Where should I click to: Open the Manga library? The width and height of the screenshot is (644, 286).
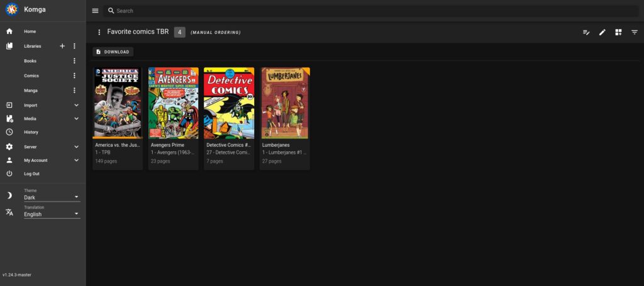(x=30, y=91)
